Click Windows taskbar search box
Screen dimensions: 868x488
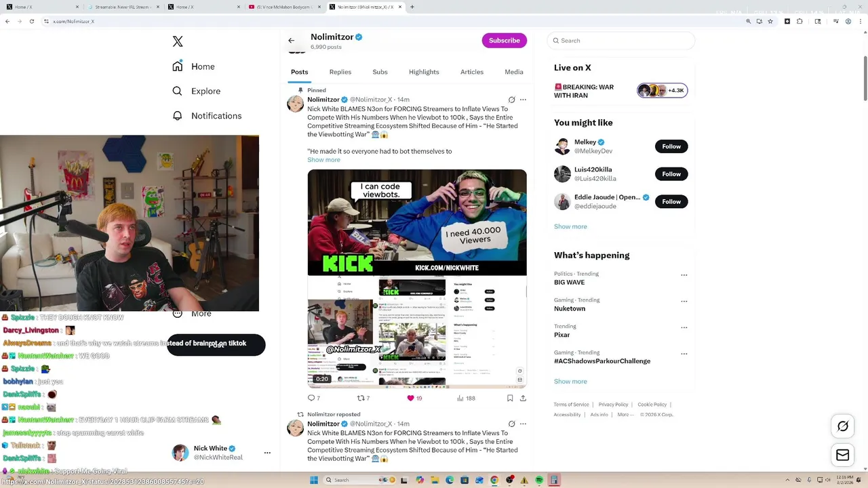(358, 480)
